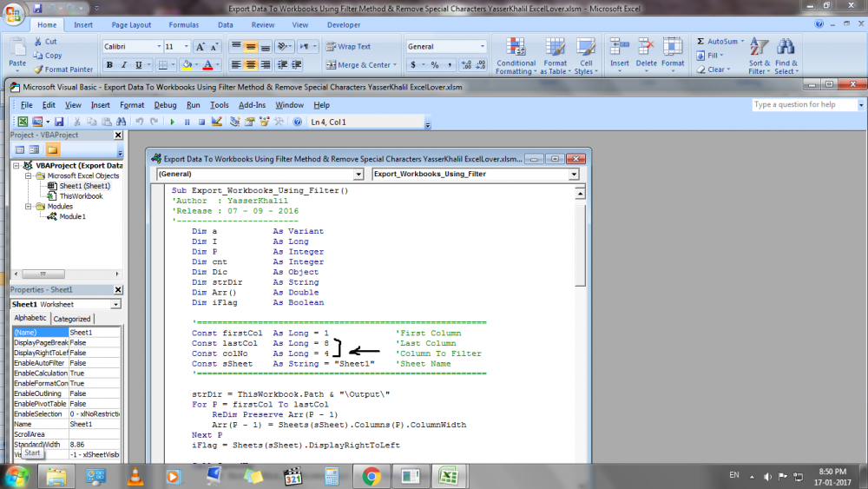Click the Project panel horizontal scrollbar thumb

43,274
